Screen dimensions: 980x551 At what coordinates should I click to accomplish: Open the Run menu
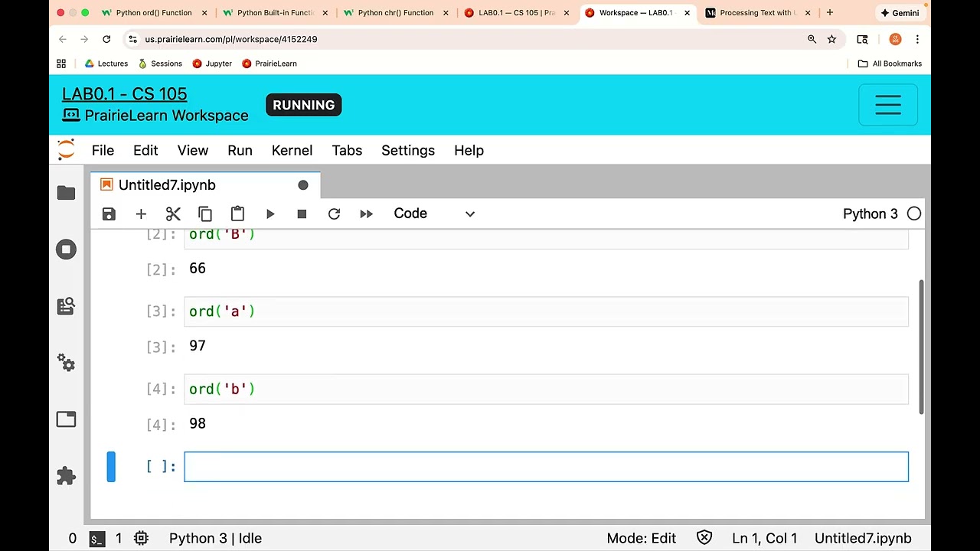coord(240,150)
